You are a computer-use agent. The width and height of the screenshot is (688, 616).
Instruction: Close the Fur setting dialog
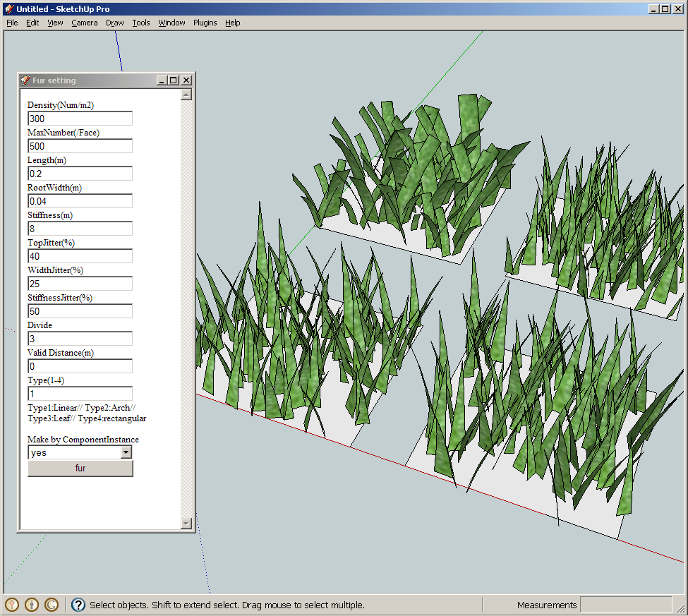186,80
